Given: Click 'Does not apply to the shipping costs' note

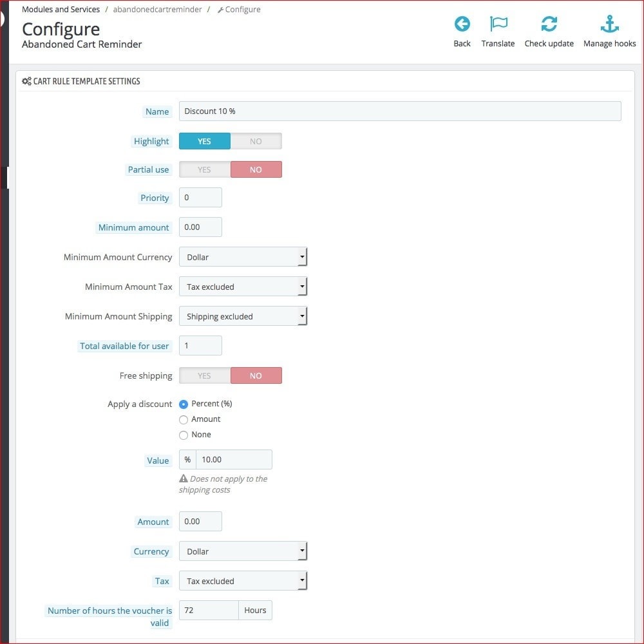Looking at the screenshot, I should pyautogui.click(x=223, y=484).
